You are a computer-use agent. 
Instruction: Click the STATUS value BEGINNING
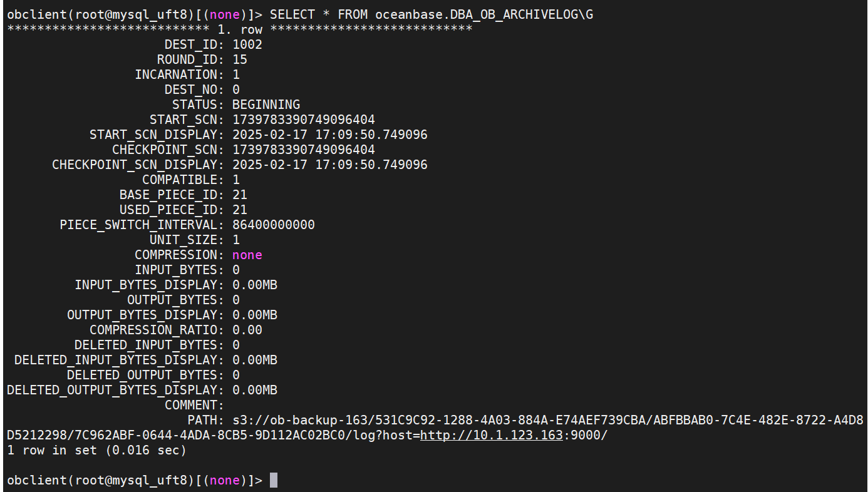click(266, 105)
